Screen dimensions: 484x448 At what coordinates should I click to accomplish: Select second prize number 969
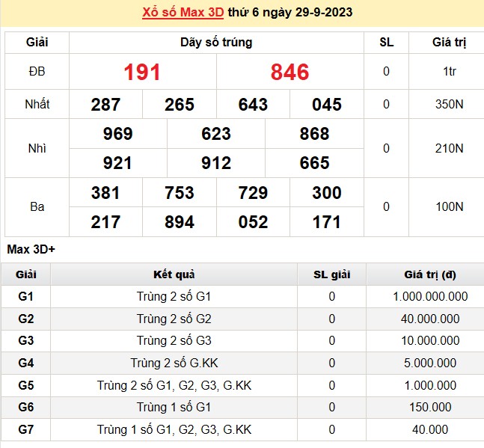tap(117, 134)
